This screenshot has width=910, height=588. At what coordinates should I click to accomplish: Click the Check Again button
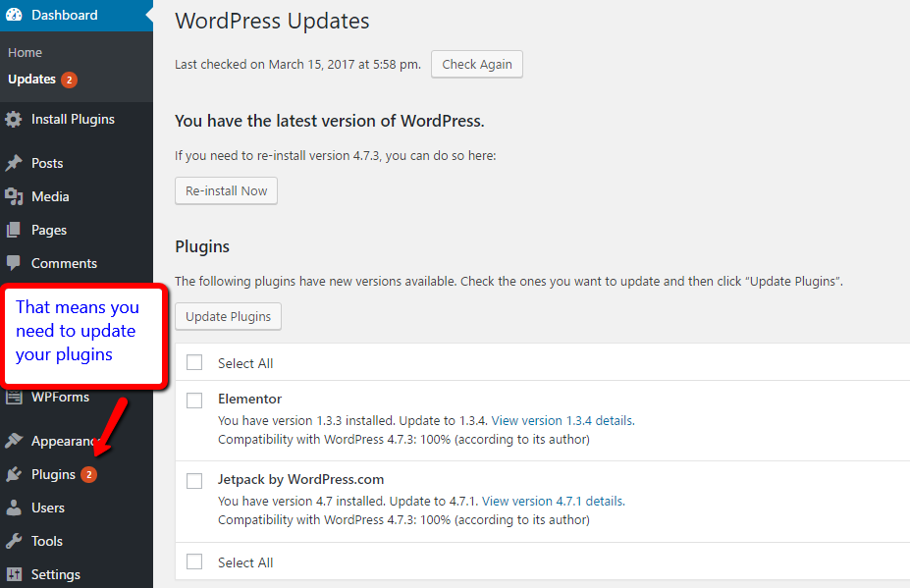[477, 65]
